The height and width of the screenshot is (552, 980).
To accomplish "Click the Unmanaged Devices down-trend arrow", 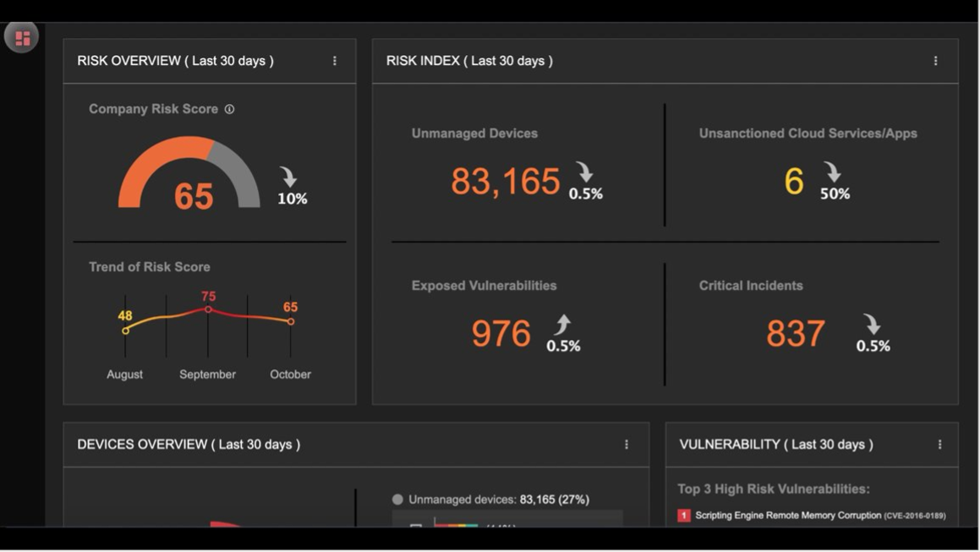I will [x=584, y=172].
